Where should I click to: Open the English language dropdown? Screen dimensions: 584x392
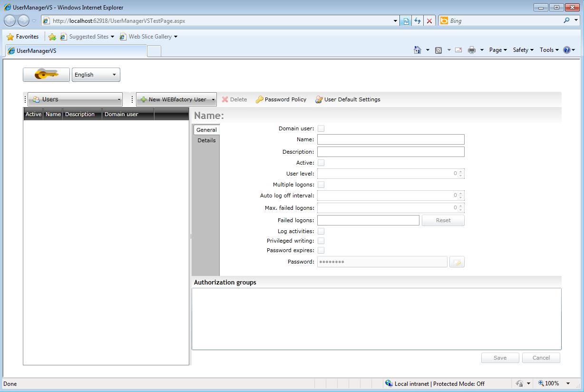click(96, 75)
